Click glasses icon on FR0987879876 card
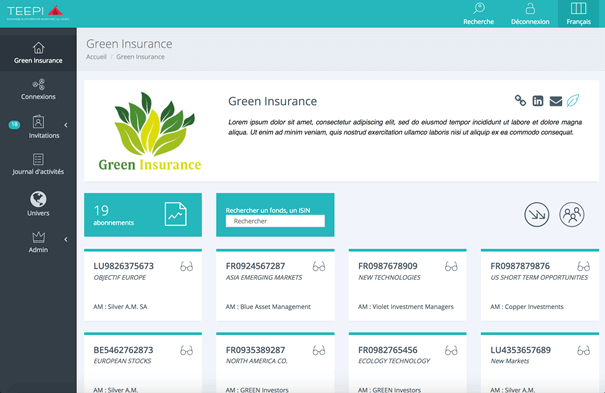This screenshot has width=605, height=393. click(583, 266)
